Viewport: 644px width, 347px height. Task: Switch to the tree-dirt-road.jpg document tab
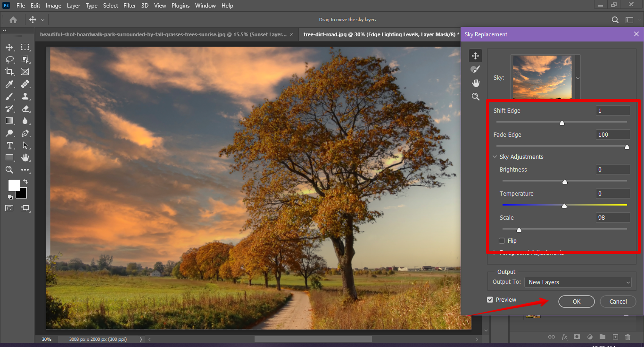pos(380,34)
